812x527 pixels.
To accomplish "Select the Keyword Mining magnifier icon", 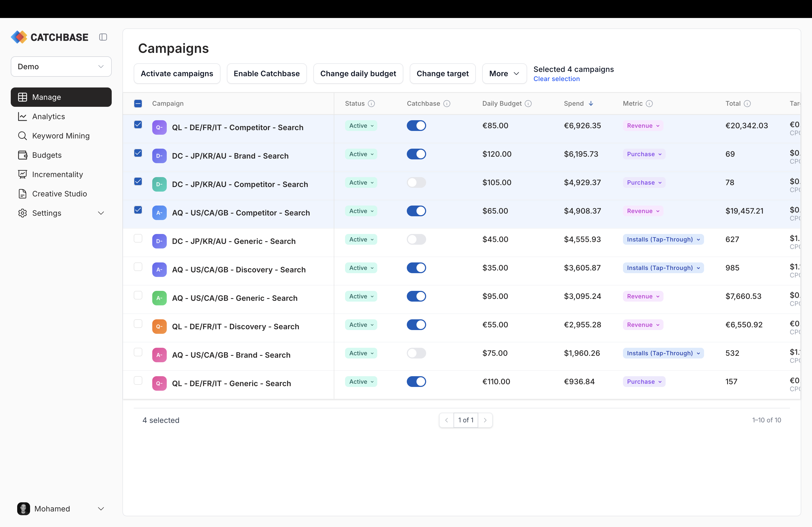I will click(x=23, y=136).
